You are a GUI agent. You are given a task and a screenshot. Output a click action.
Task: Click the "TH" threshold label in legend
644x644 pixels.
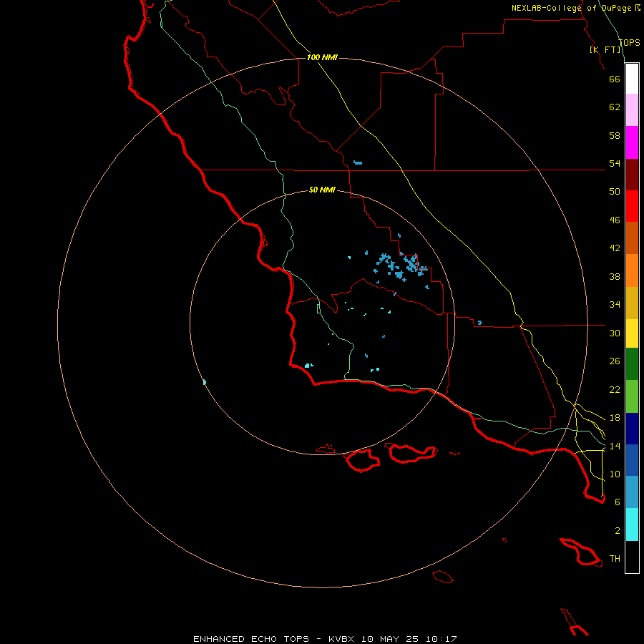point(615,559)
